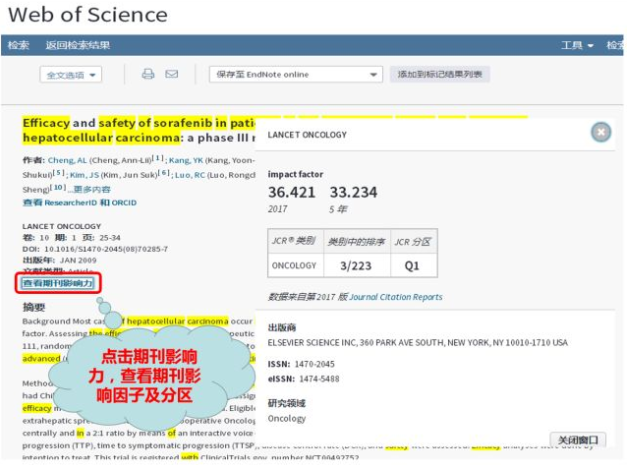Click the 类别中的排序 column header
This screenshot has height=465, width=627.
click(356, 242)
